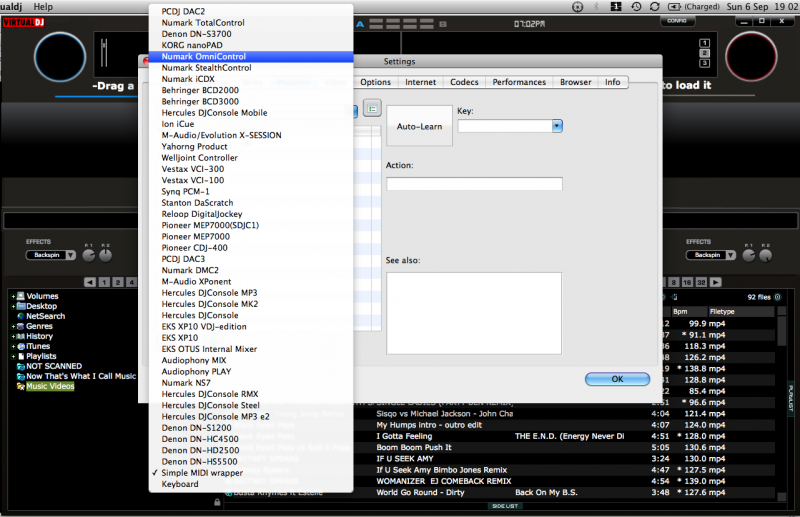Set right deck loop length 8

(x=674, y=282)
